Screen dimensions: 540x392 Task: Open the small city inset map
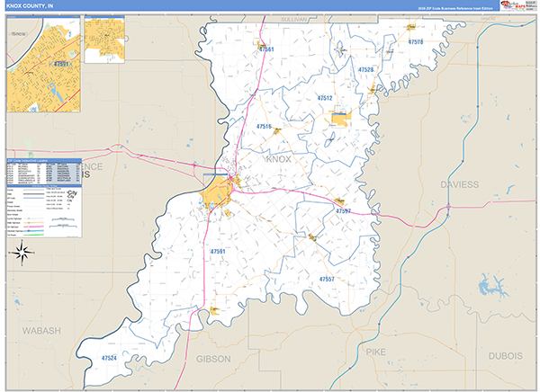tap(104, 40)
